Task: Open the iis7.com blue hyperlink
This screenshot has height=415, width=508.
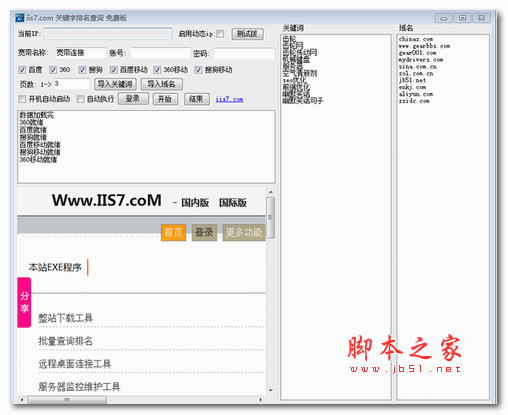Action: pos(229,99)
